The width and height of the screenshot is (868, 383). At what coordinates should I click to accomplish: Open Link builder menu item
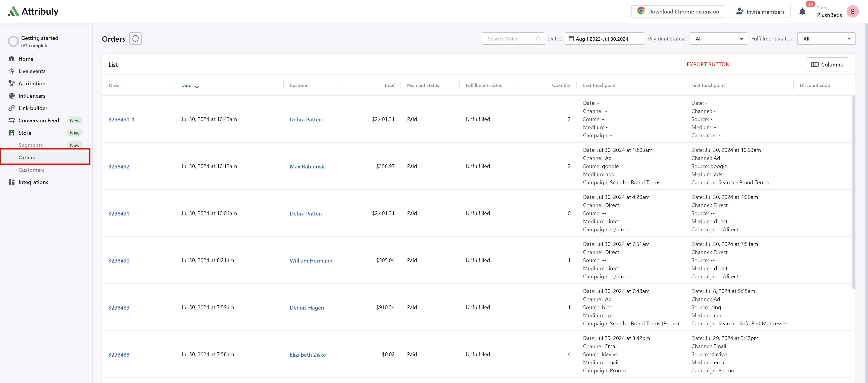[33, 108]
